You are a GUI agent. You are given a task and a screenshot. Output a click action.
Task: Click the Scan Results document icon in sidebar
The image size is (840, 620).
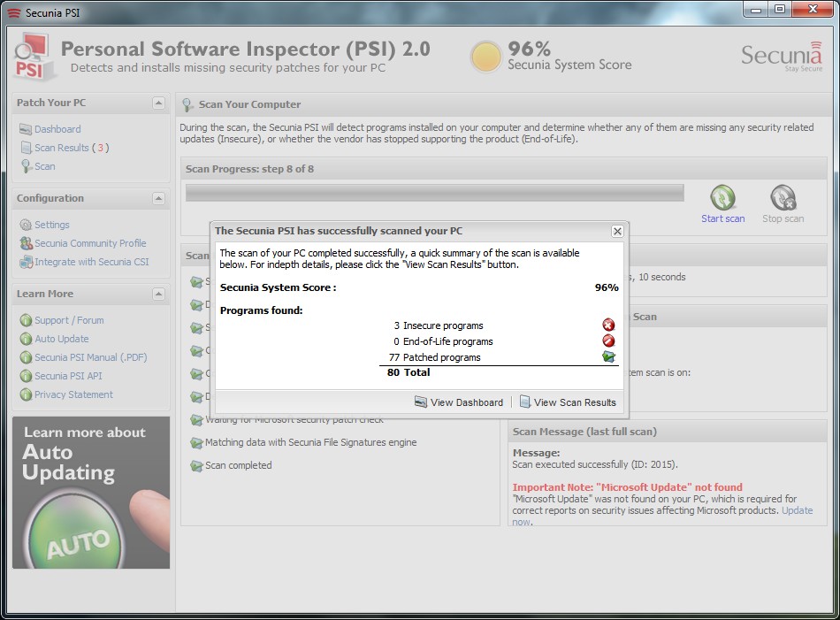coord(25,148)
